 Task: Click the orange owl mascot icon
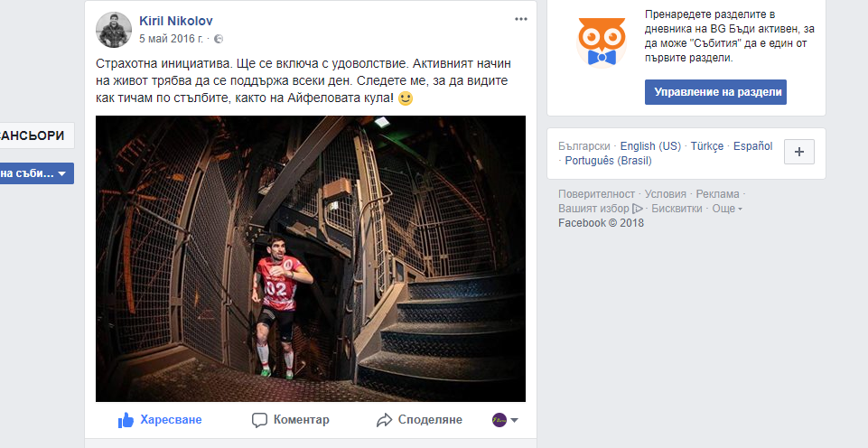[602, 43]
